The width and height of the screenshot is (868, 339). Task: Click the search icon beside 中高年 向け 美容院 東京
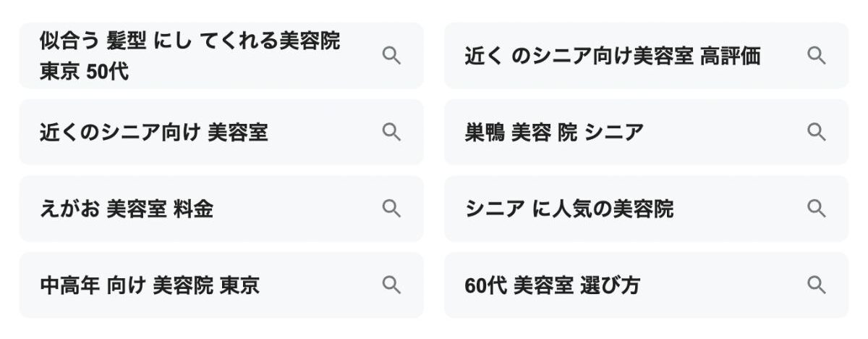click(391, 285)
